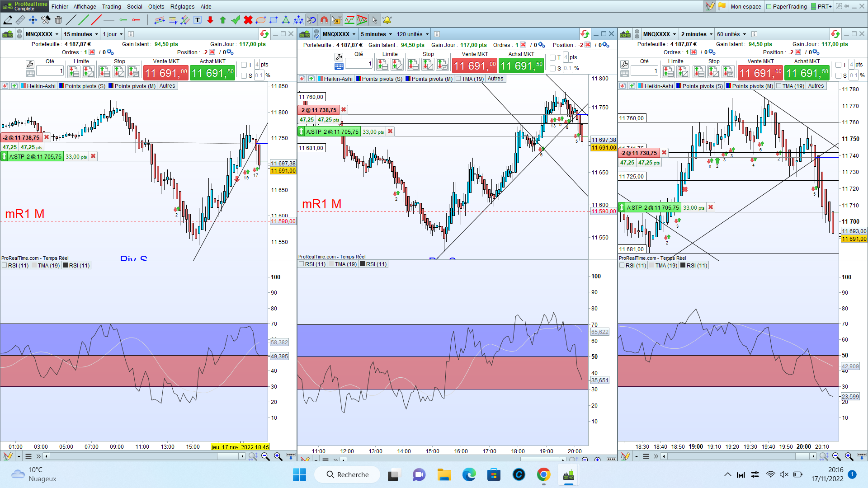Toggle RSI (11) checkbox in right chart
The width and height of the screenshot is (868, 488).
point(622,265)
